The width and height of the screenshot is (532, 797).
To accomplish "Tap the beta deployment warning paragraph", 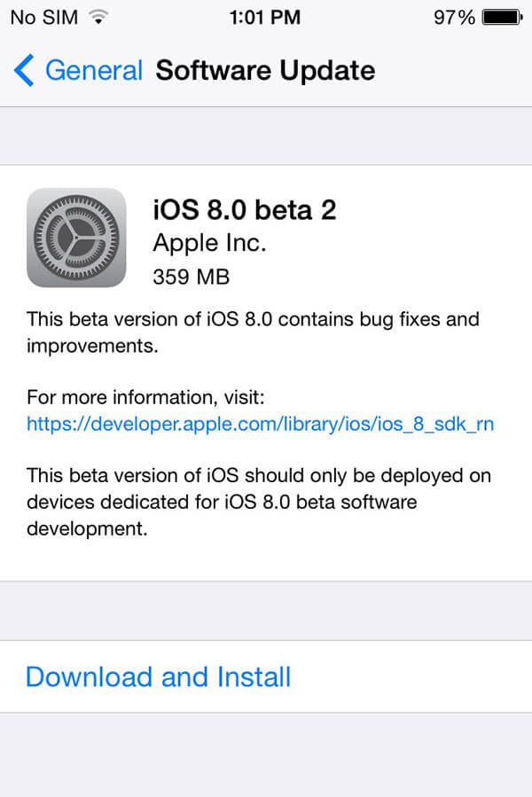I will pos(258,503).
